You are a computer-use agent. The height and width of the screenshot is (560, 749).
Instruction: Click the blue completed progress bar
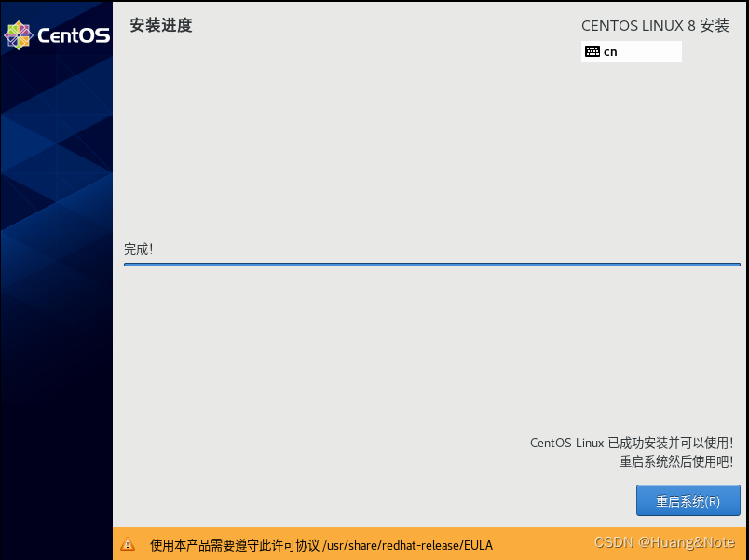(431, 266)
